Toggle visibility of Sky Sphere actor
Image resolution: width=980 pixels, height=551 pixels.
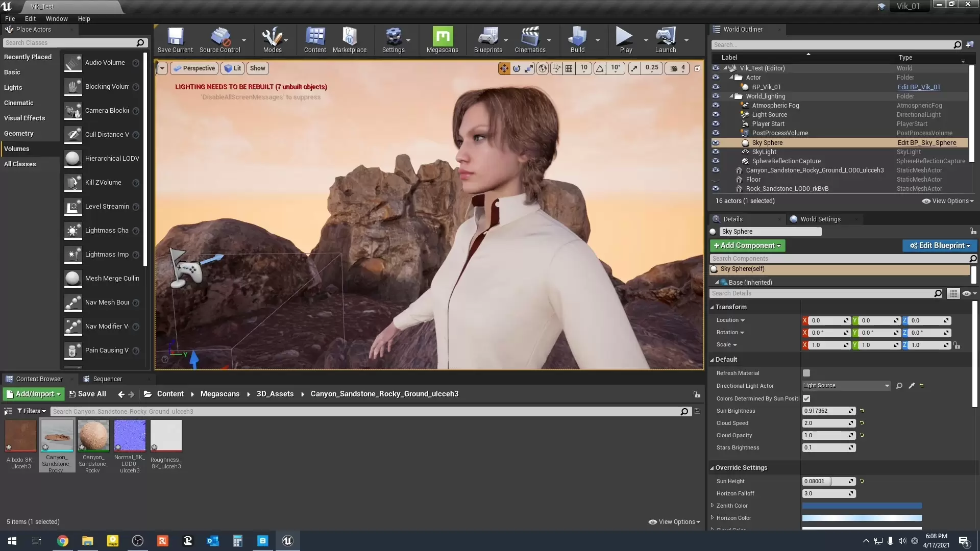coord(716,143)
